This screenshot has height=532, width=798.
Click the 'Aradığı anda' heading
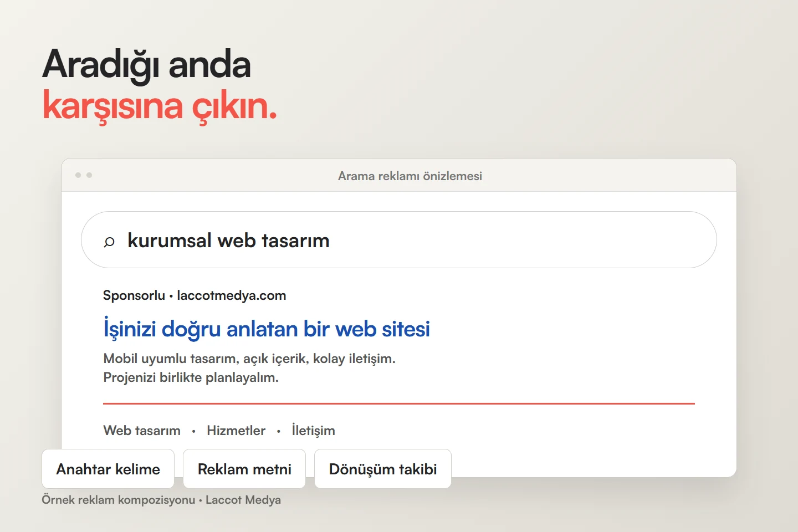(x=147, y=65)
